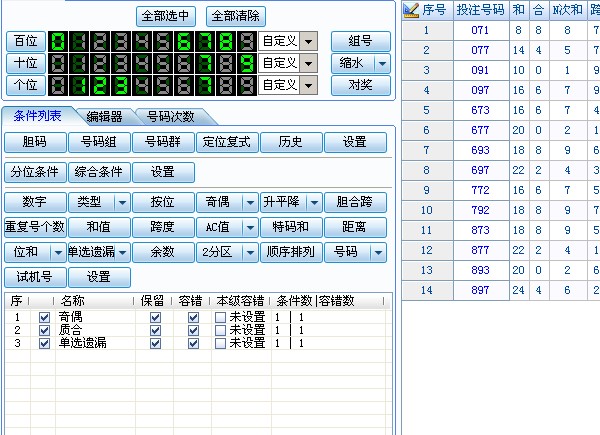This screenshot has width=600, height=435.
Task: Toggle digit 3 in the 个位 row
Action: coord(121,86)
